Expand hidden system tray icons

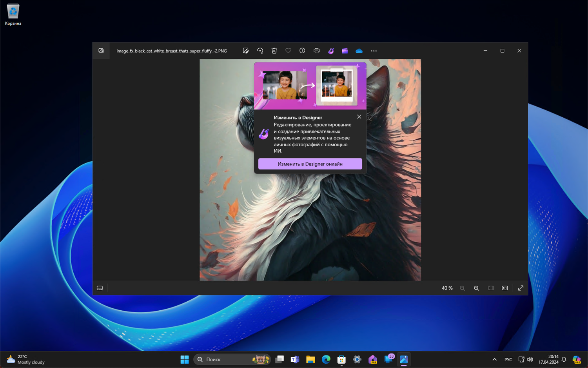click(x=494, y=359)
